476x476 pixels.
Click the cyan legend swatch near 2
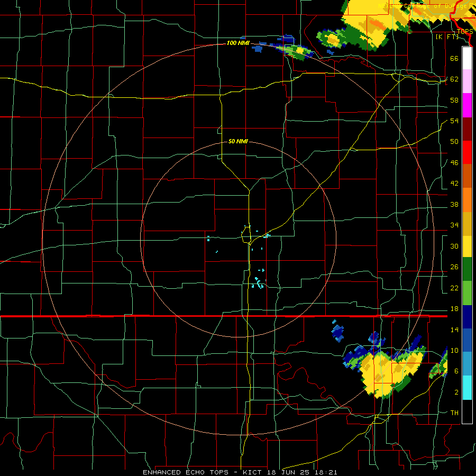[x=467, y=388]
